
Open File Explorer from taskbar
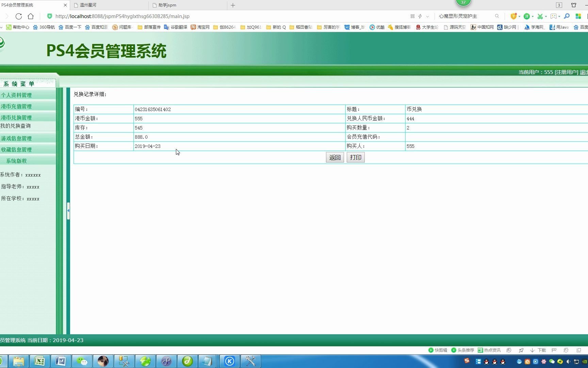18,361
